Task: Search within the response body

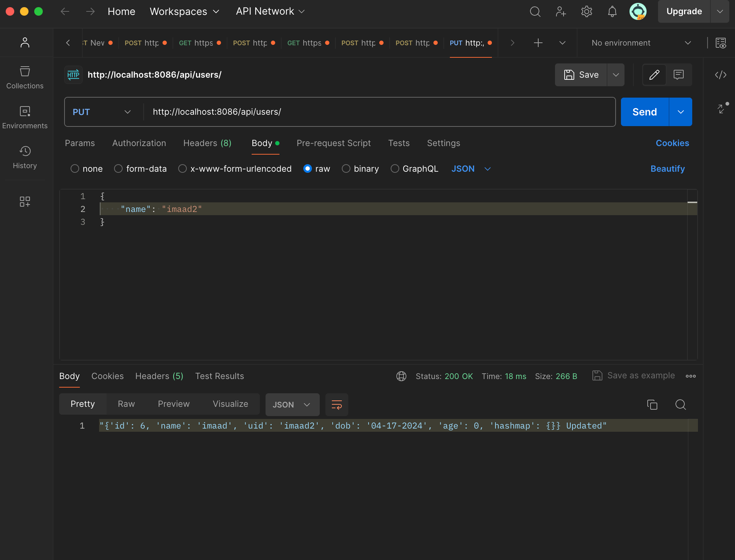Action: 681,405
